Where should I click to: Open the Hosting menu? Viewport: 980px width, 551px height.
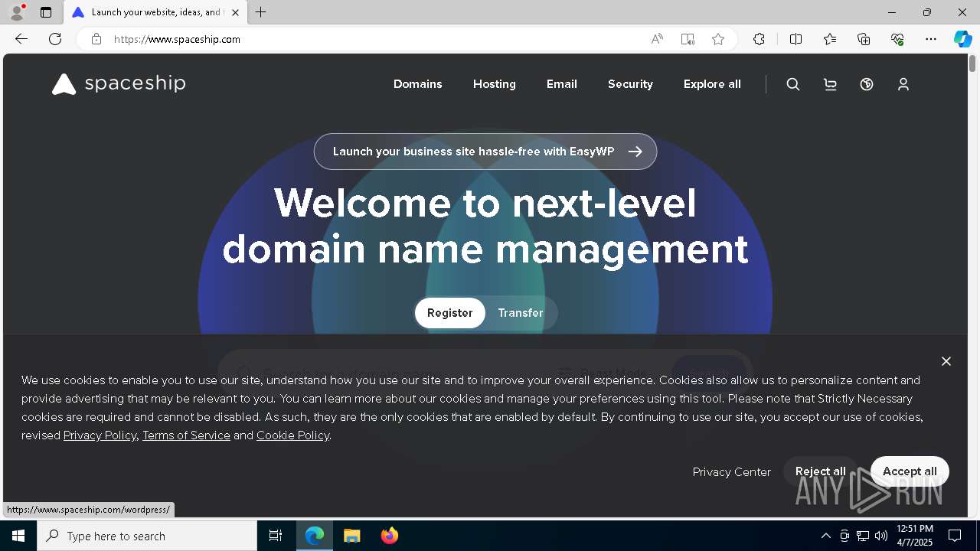pyautogui.click(x=495, y=84)
